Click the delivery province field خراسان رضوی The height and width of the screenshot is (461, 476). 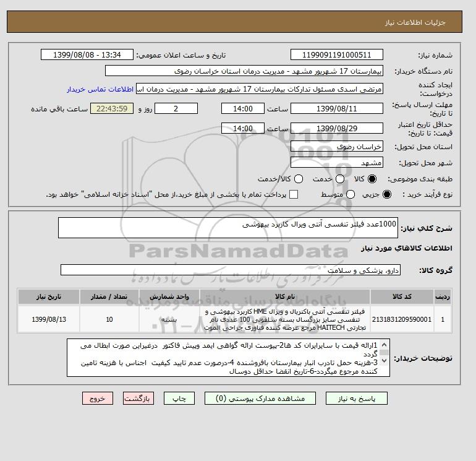[337, 147]
